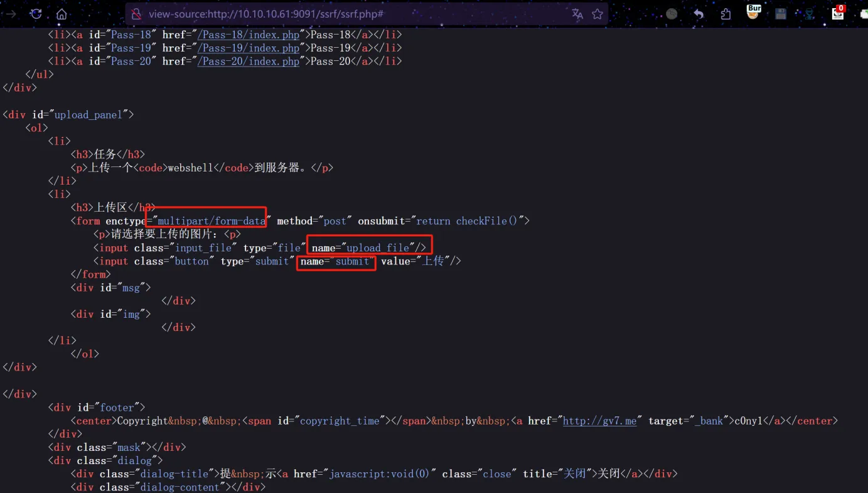
Task: Click the h3 heading text 任务
Action: 105,154
